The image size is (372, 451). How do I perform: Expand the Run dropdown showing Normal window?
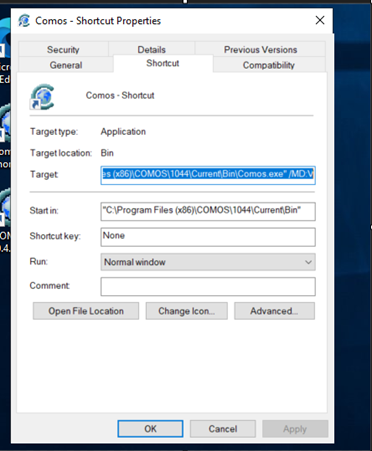pos(208,262)
